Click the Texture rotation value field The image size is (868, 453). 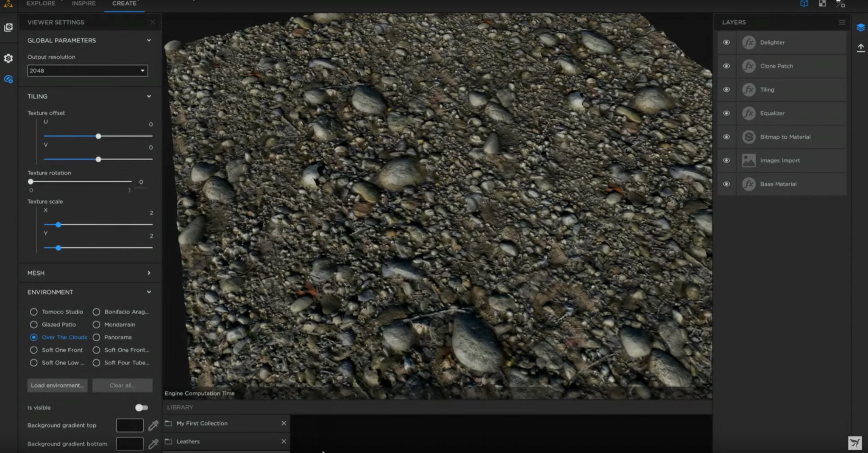coord(141,182)
